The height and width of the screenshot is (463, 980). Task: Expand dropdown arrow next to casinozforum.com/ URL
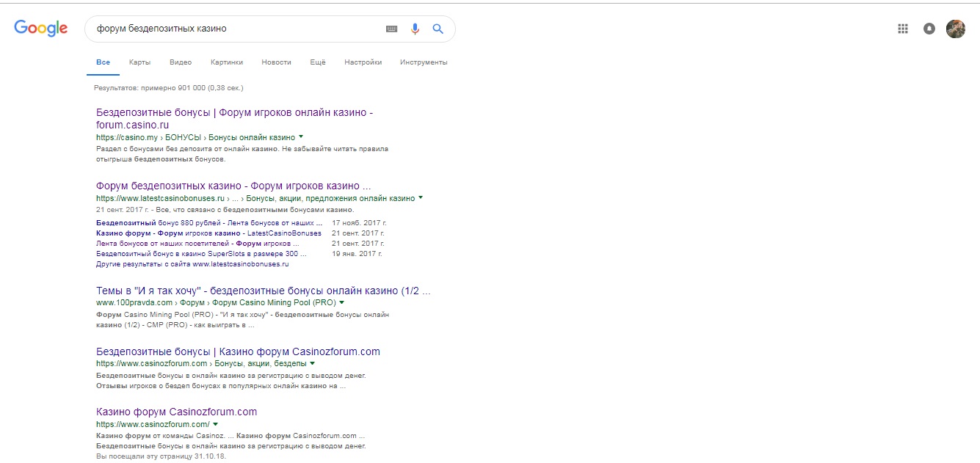(x=216, y=424)
